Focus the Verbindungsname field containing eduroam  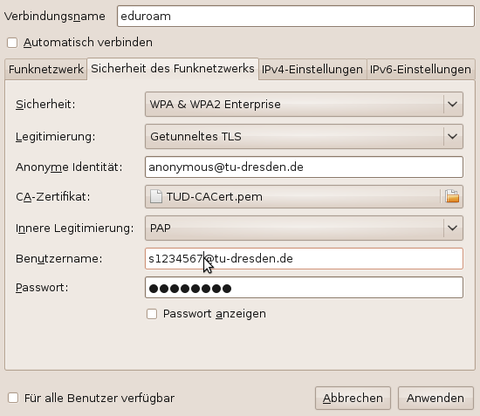[296, 16]
